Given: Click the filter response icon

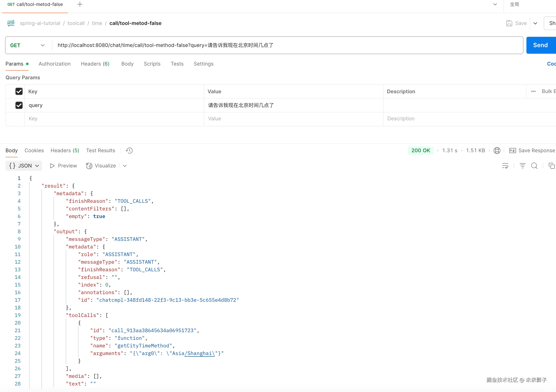Looking at the screenshot, I should click(x=522, y=166).
